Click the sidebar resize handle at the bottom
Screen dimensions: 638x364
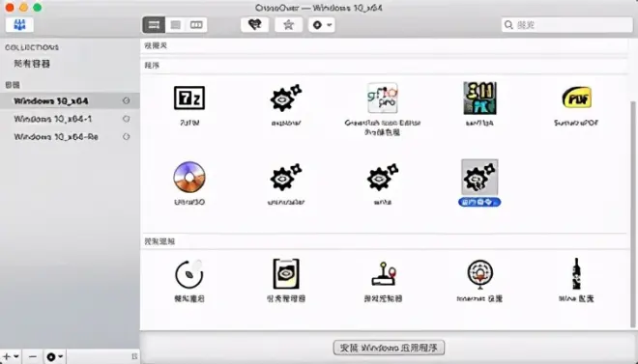tap(134, 356)
